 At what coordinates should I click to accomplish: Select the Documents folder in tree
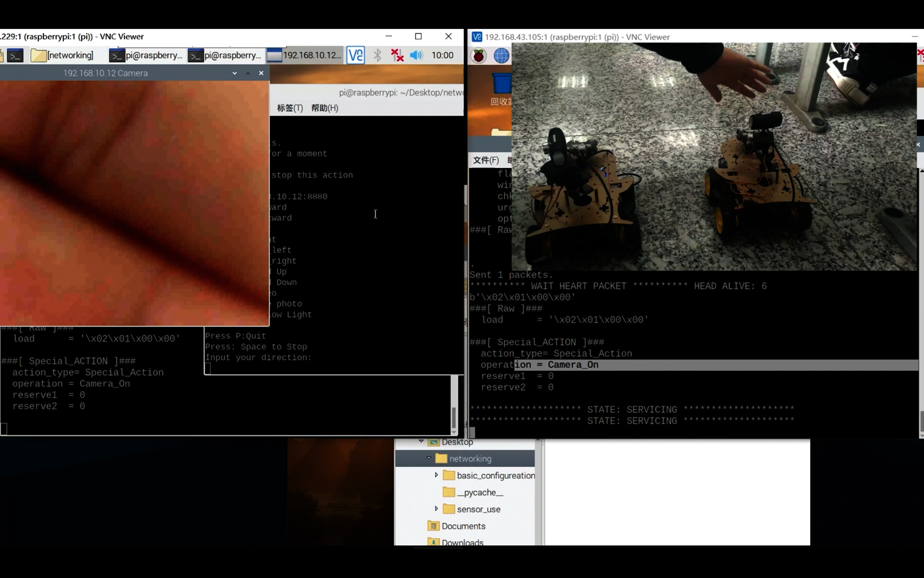[457, 526]
